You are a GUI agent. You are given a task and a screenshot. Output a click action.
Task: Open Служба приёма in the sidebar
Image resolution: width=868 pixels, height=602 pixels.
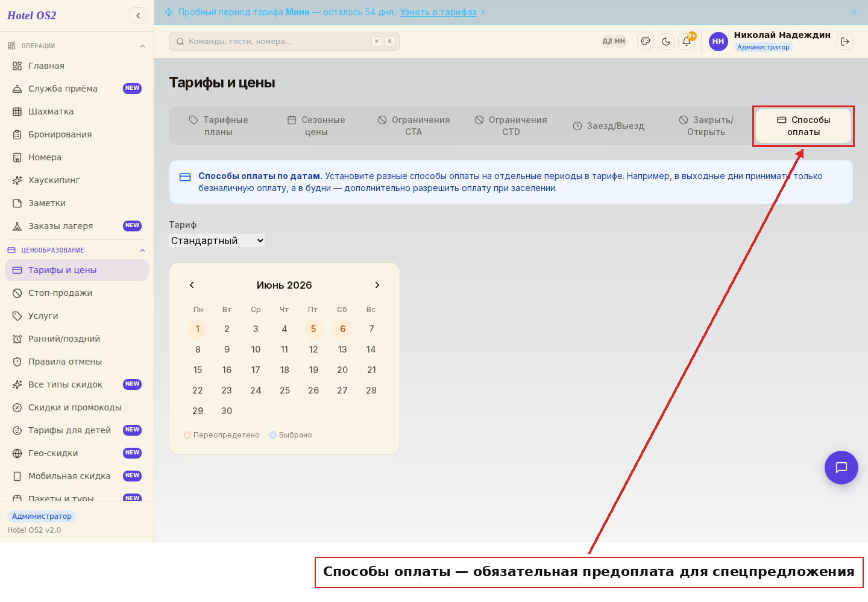(77, 89)
